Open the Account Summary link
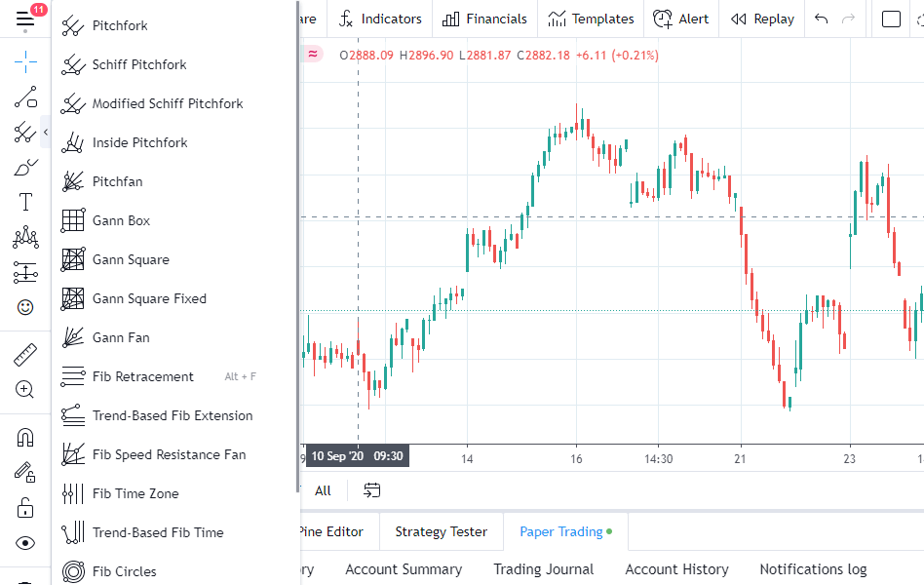The height and width of the screenshot is (585, 924). tap(404, 569)
